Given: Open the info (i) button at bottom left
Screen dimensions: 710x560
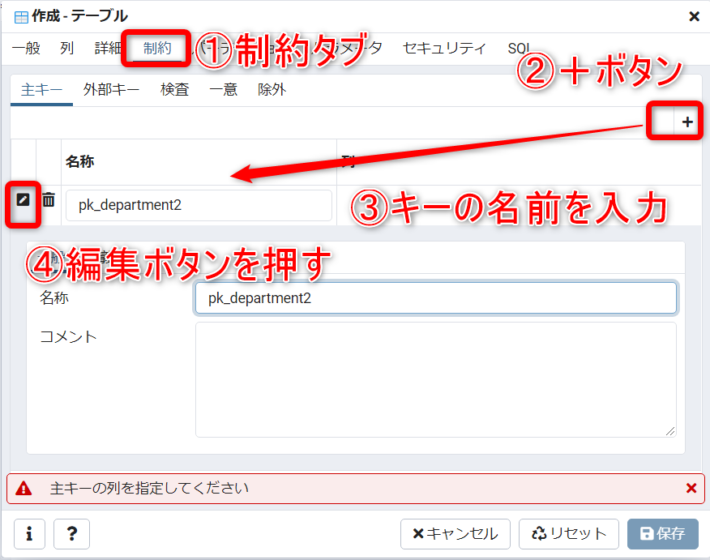Looking at the screenshot, I should click(x=29, y=533).
